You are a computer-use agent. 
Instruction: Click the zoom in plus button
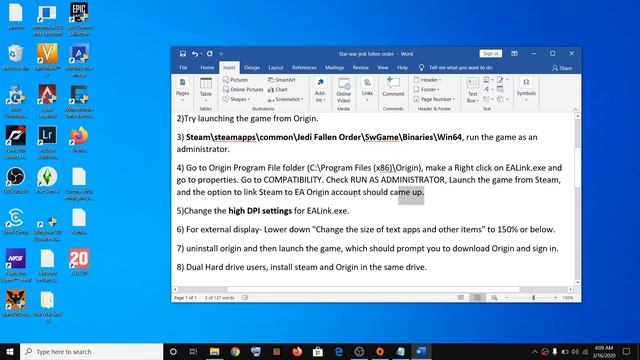coord(556,298)
